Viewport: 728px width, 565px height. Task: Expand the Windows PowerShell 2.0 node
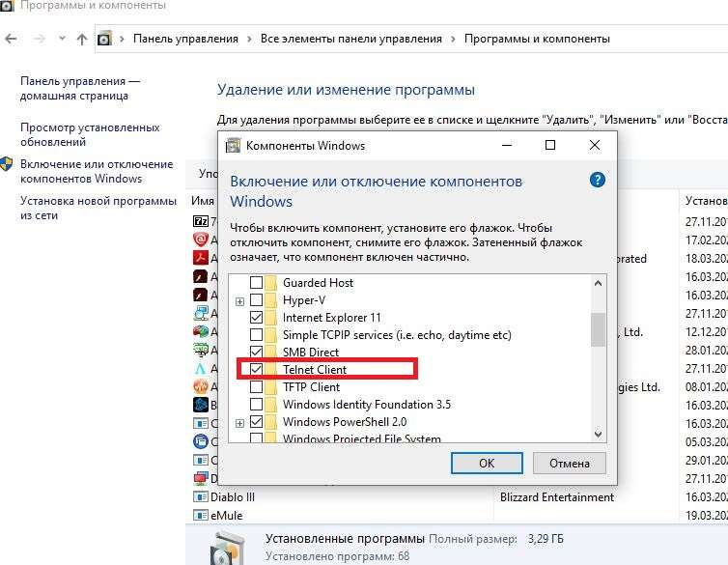pos(239,423)
